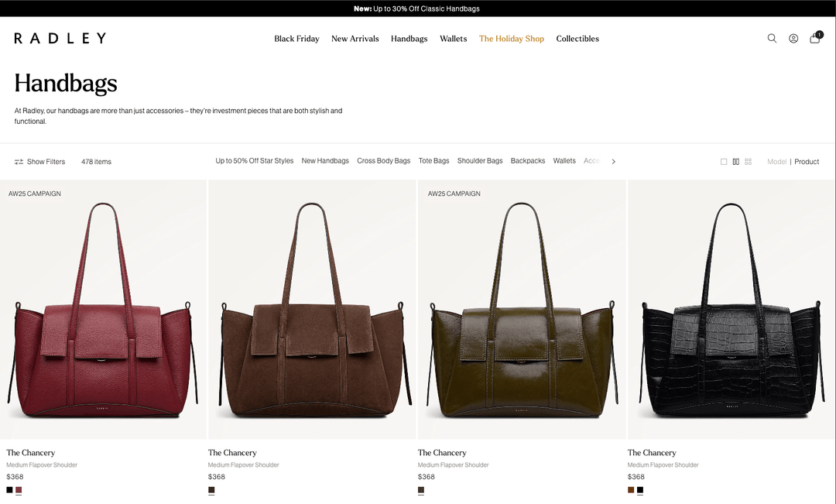Viewport: 836px width, 504px height.
Task: Choose red swatch on first Chancery bag
Action: tap(19, 490)
